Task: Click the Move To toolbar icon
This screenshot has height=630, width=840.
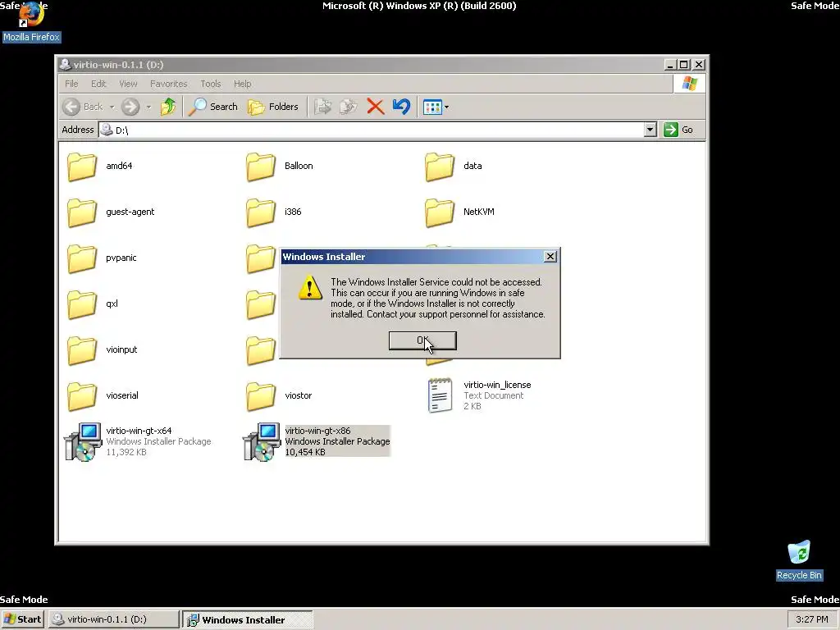Action: (x=322, y=107)
